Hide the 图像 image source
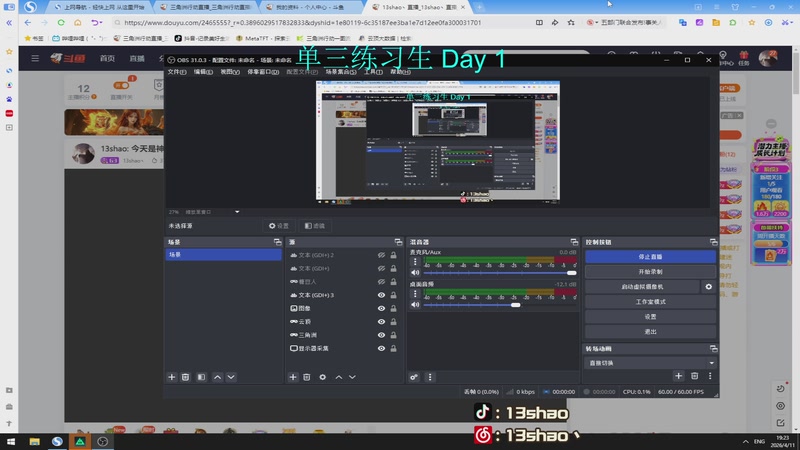The height and width of the screenshot is (450, 800). click(381, 308)
